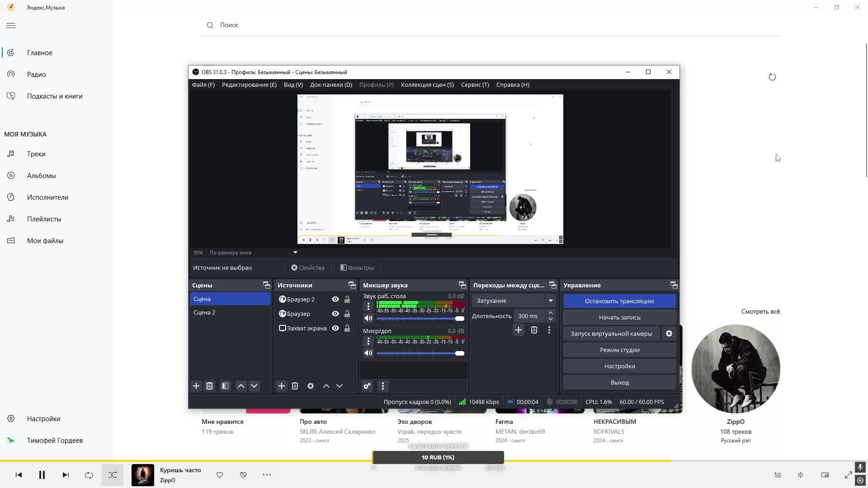Hide the Браузер 2 source
This screenshot has width=868, height=488.
(335, 299)
